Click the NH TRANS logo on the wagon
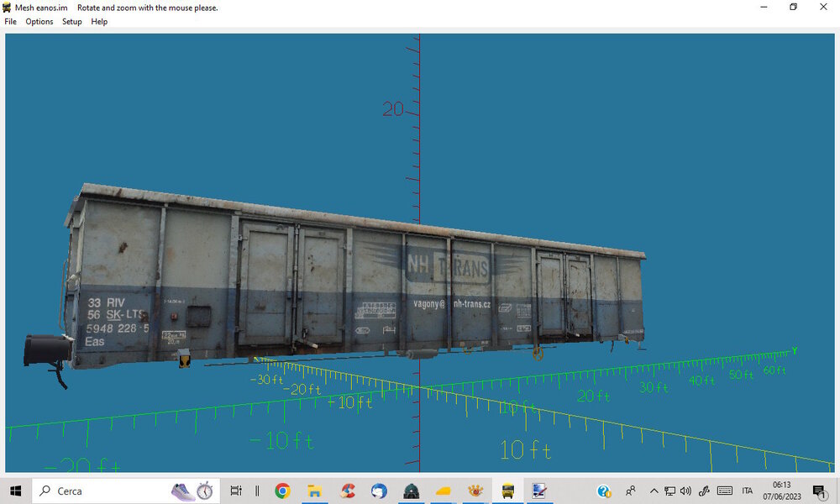This screenshot has width=840, height=504. coord(448,266)
